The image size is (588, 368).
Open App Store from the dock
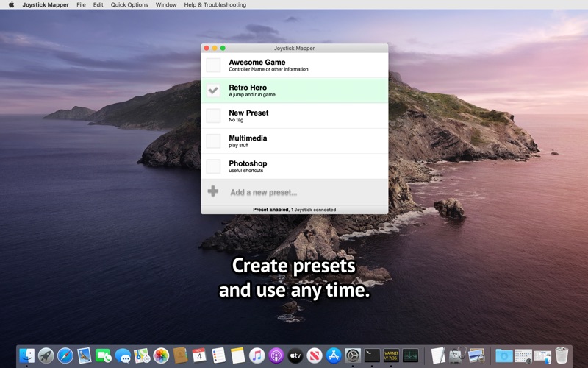[x=334, y=355]
